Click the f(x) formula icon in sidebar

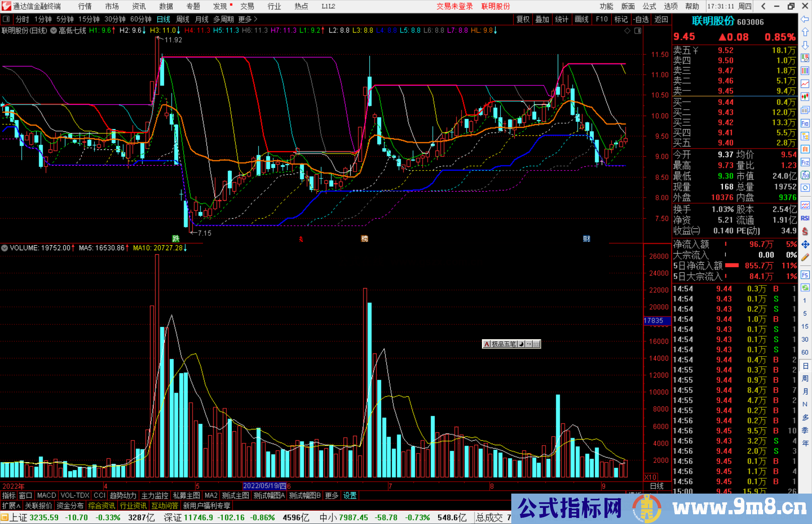[x=805, y=175]
